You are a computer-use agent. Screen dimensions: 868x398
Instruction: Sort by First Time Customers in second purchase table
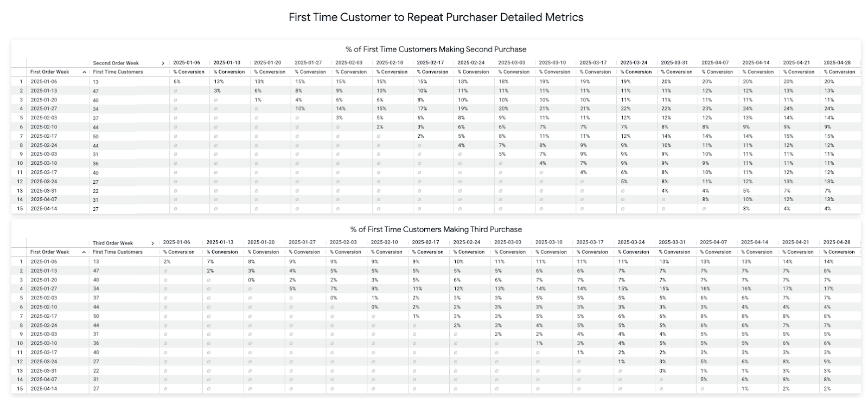point(118,72)
